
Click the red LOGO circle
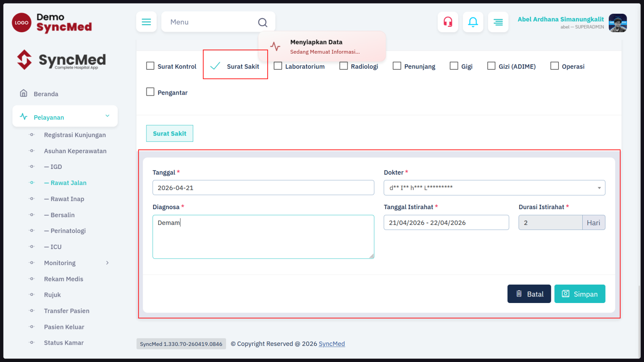click(x=21, y=23)
